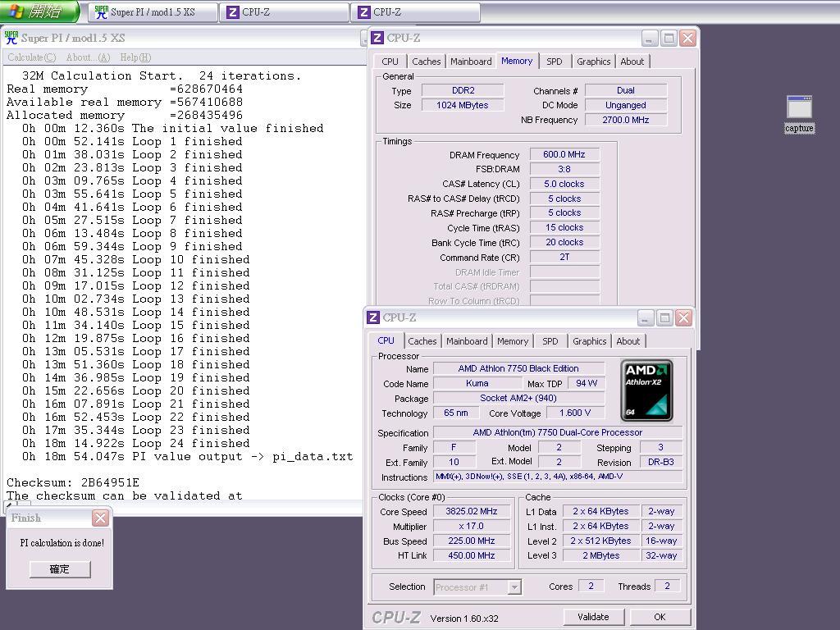Image resolution: width=840 pixels, height=630 pixels.
Task: Open Caches tab in upper CPU-Z window
Action: pyautogui.click(x=427, y=62)
